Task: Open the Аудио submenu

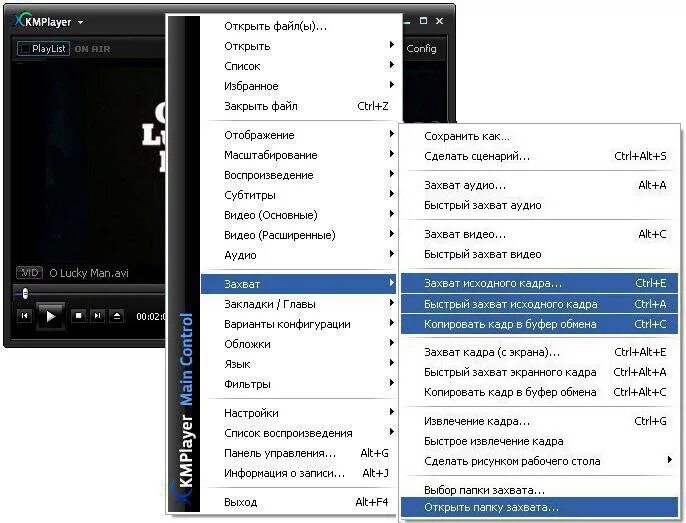Action: (x=299, y=255)
